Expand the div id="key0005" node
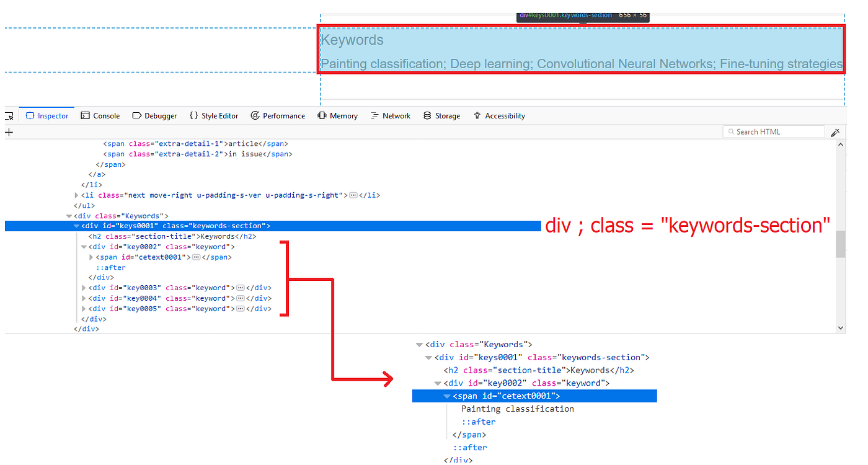The width and height of the screenshot is (868, 465). [84, 309]
